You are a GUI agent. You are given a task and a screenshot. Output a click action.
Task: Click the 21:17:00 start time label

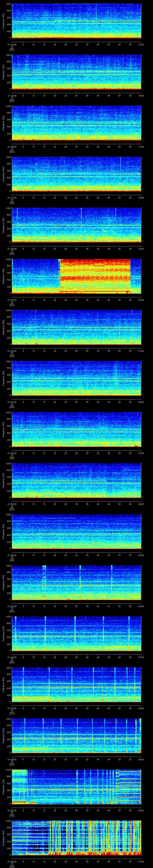pos(12,197)
